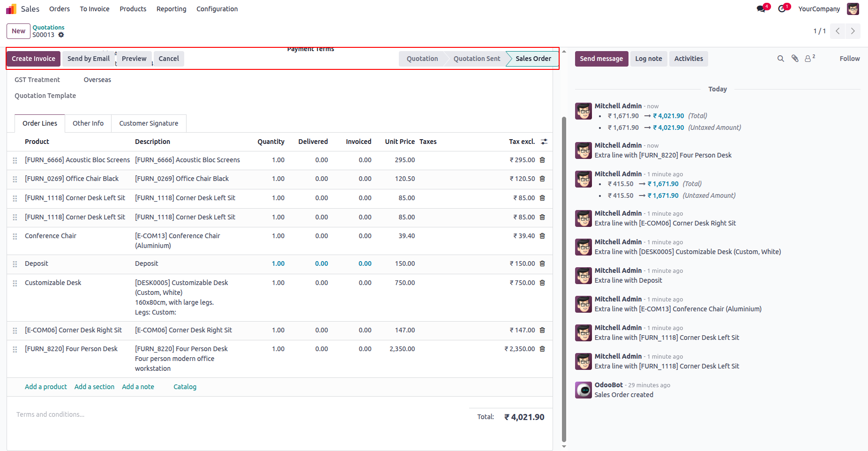
Task: Open the Activities chatter button
Action: pyautogui.click(x=688, y=59)
